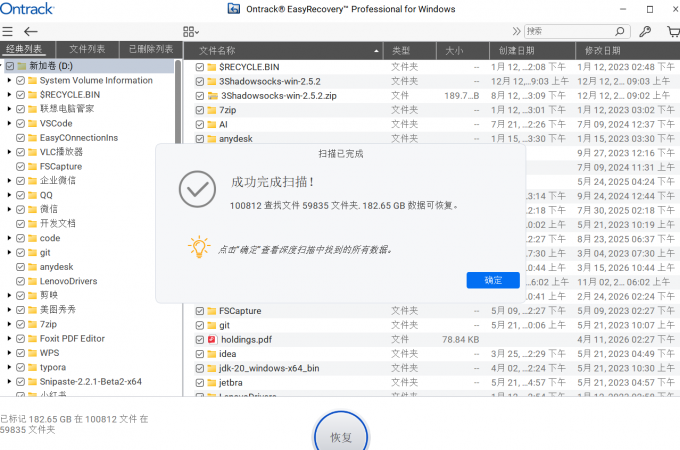
Task: Click the FSCapture folder icon in the file list
Action: click(212, 311)
